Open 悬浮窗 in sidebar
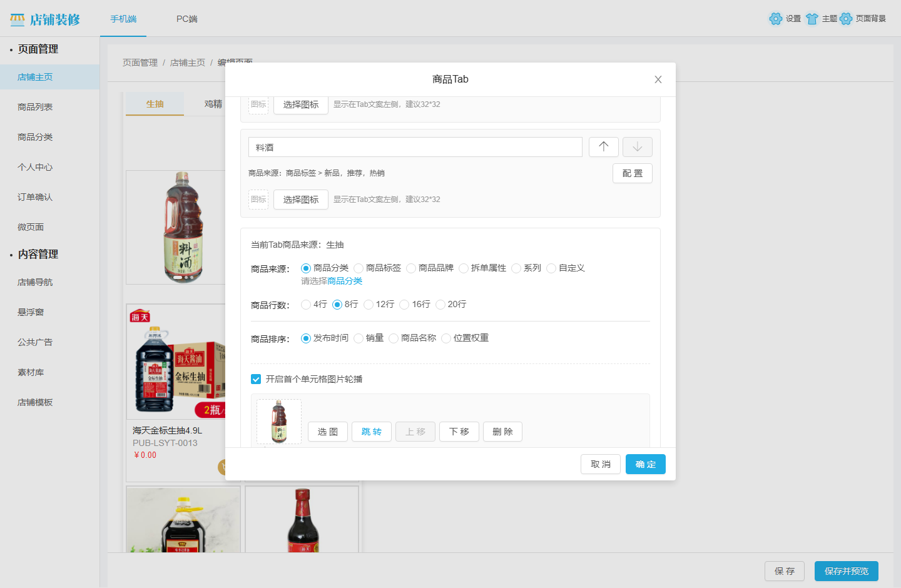This screenshot has height=588, width=901. 50,312
